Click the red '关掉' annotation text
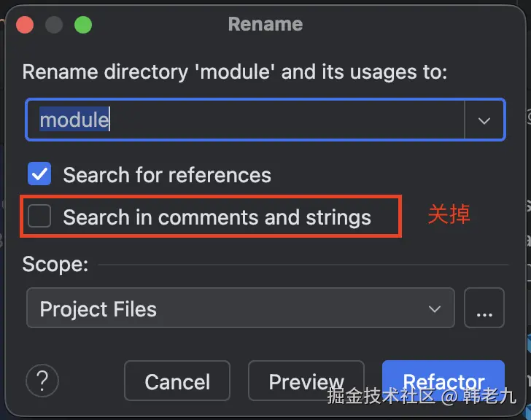This screenshot has height=420, width=531. (x=449, y=214)
